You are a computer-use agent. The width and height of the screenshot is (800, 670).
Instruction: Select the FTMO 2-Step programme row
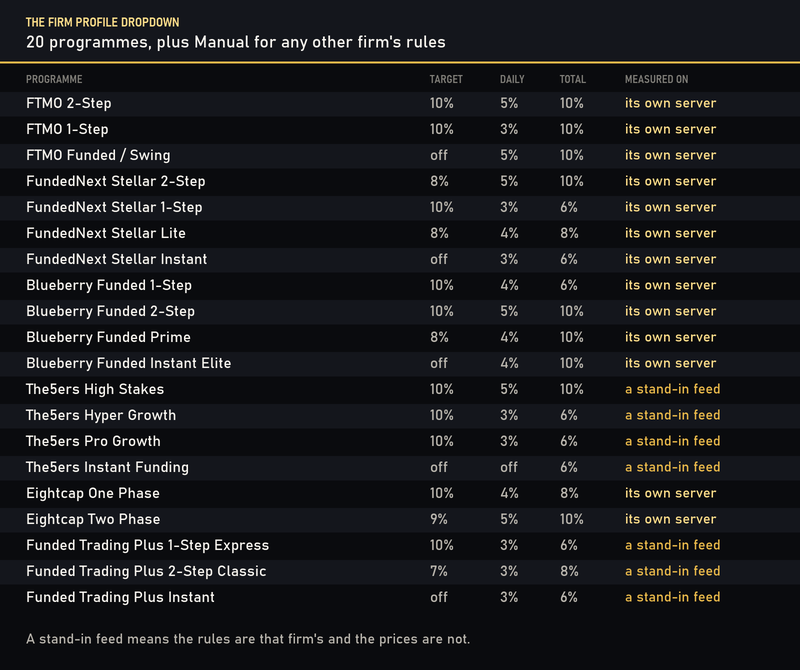(x=400, y=104)
